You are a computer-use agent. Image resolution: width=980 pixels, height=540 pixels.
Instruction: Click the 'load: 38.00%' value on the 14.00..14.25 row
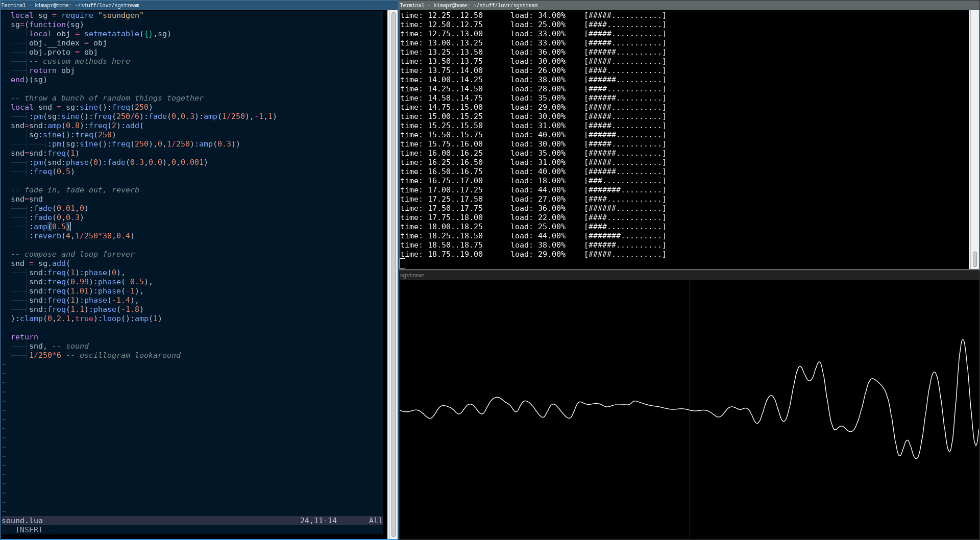pyautogui.click(x=538, y=80)
